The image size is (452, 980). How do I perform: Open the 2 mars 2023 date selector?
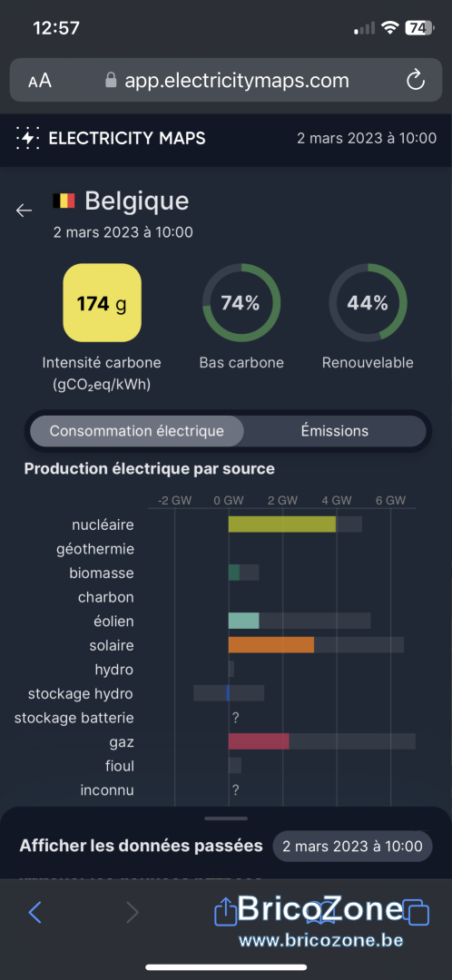point(352,847)
